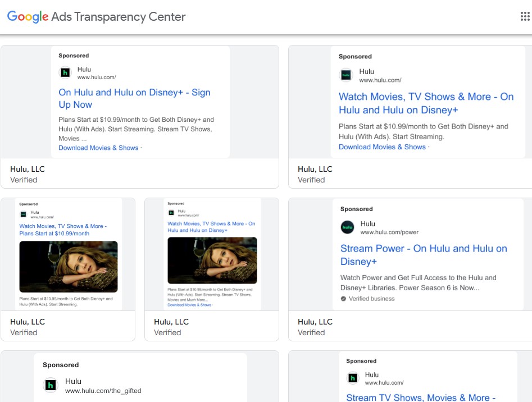The height and width of the screenshot is (402, 532).
Task: Select 'Hulu, LLC' below the Stream Power ad
Action: 315,322
